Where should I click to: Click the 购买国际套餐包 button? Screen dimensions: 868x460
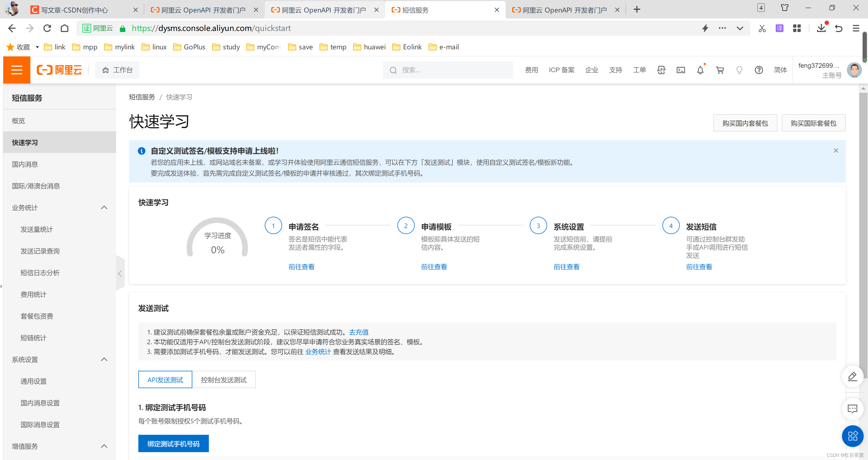pos(813,123)
